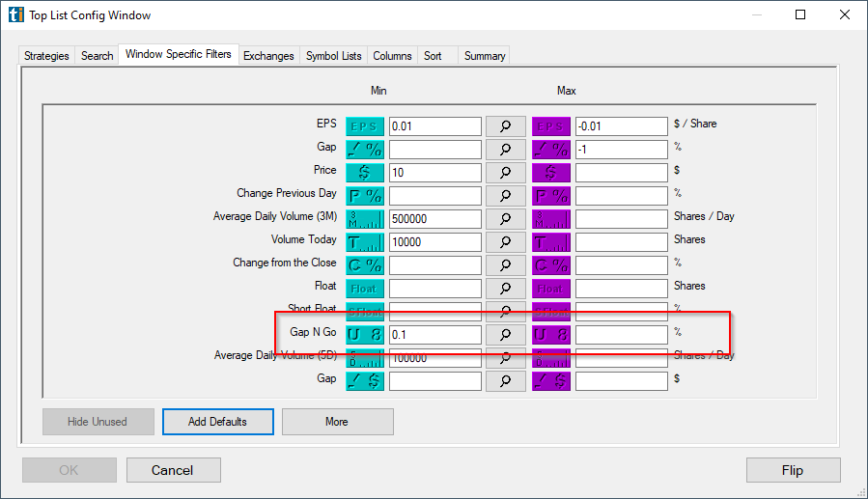Click the OK button
The height and width of the screenshot is (499, 868).
(x=69, y=470)
